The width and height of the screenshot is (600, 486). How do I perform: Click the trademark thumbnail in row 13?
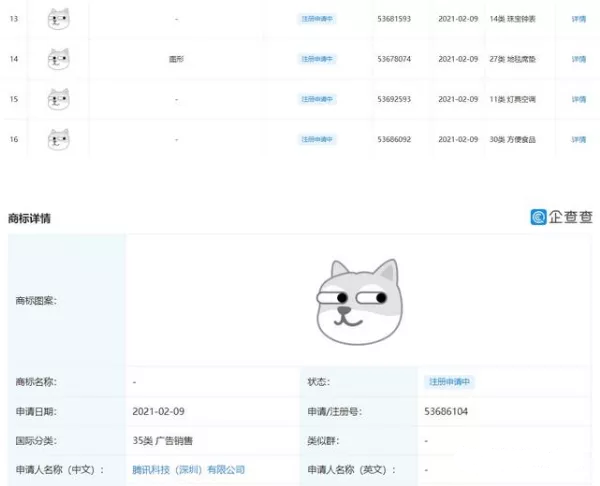pyautogui.click(x=59, y=19)
